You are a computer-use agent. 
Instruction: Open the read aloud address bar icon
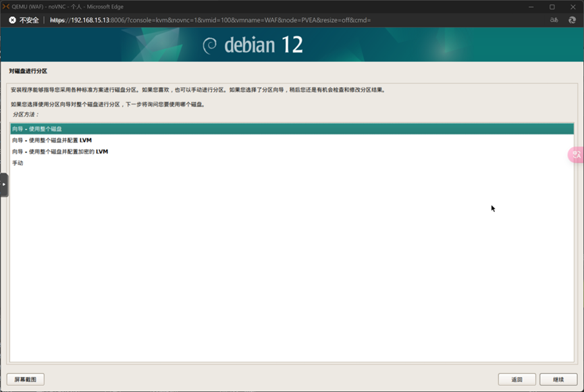[x=554, y=20]
